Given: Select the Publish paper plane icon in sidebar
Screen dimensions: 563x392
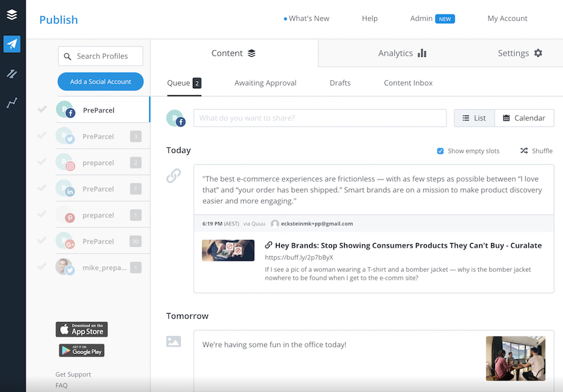Looking at the screenshot, I should [x=12, y=44].
